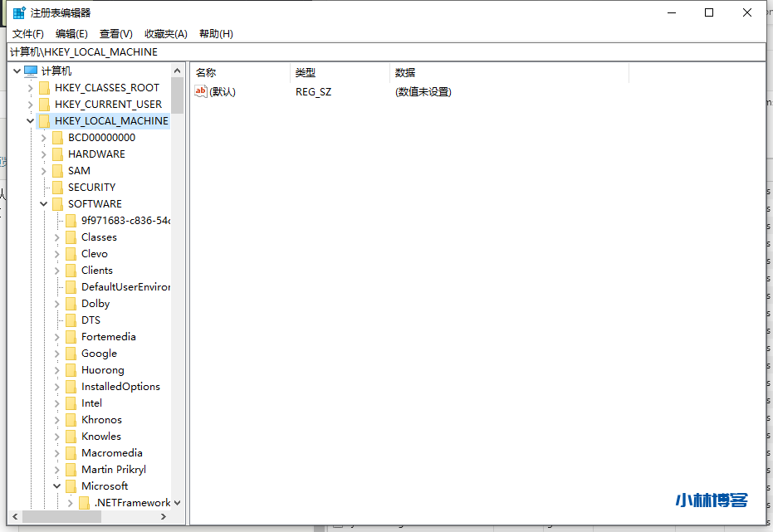This screenshot has height=532, width=773.
Task: Open the 文件(F) menu
Action: point(28,34)
